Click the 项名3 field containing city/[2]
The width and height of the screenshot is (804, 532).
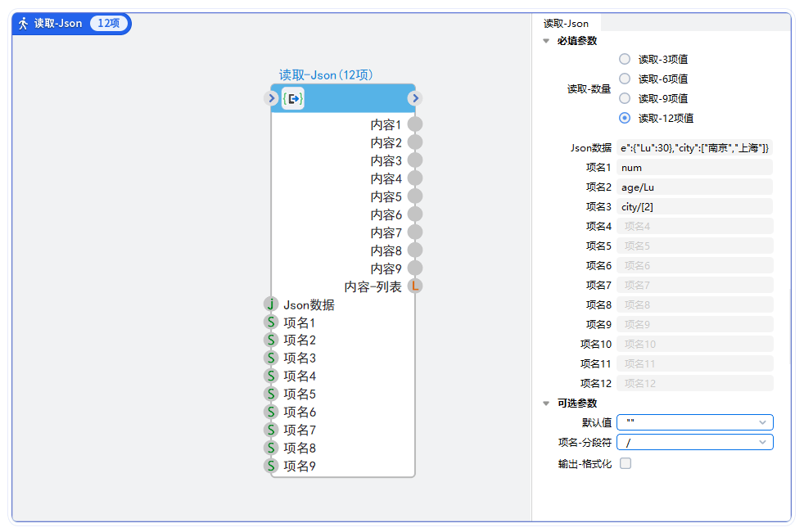click(695, 206)
